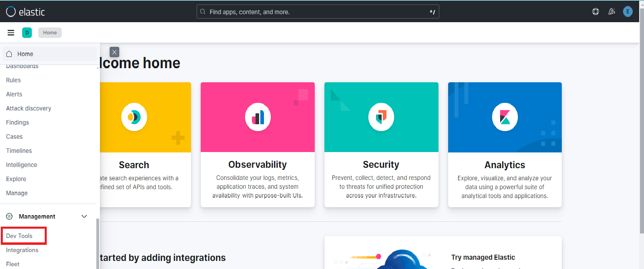Click the Home breadcrumb
The height and width of the screenshot is (269, 644).
pyautogui.click(x=50, y=33)
